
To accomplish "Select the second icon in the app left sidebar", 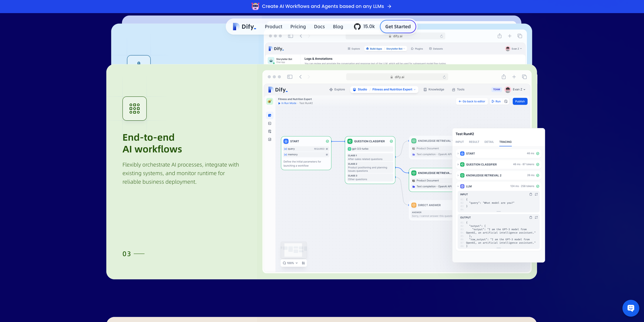I will (x=270, y=124).
